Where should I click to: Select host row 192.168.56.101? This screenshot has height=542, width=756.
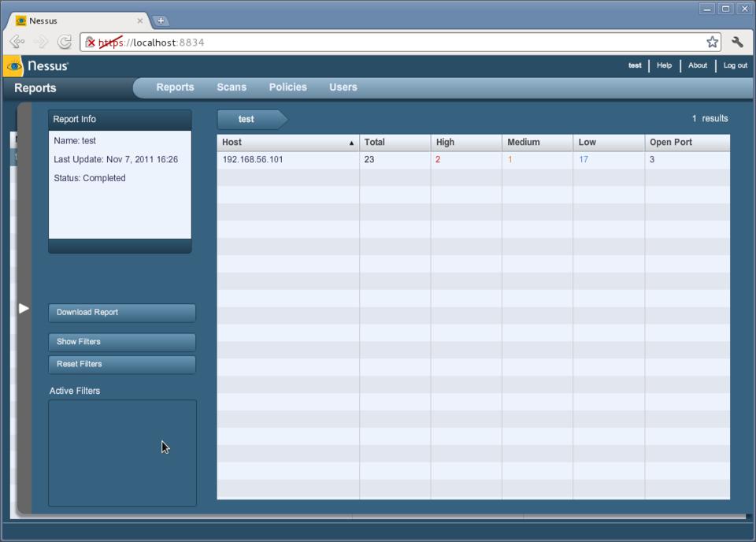tap(253, 160)
